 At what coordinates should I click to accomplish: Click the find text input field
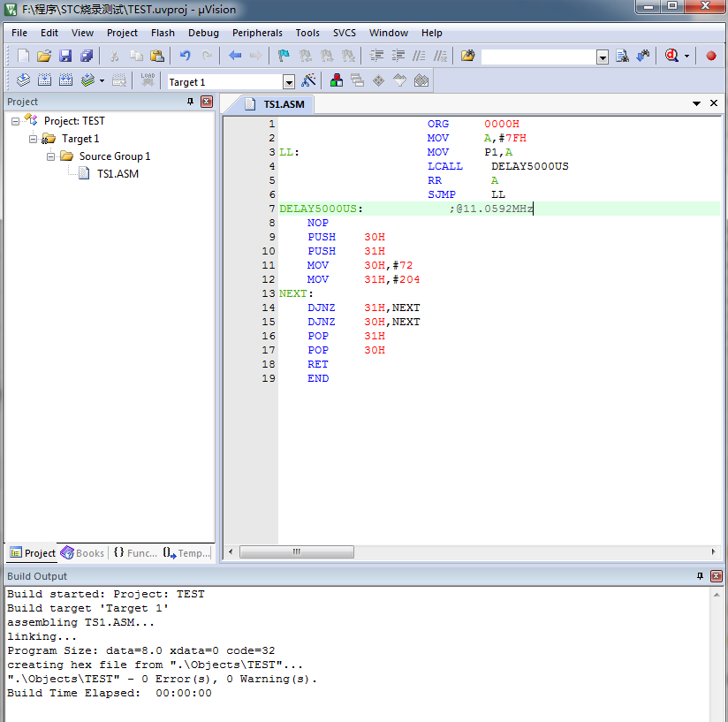(x=539, y=57)
